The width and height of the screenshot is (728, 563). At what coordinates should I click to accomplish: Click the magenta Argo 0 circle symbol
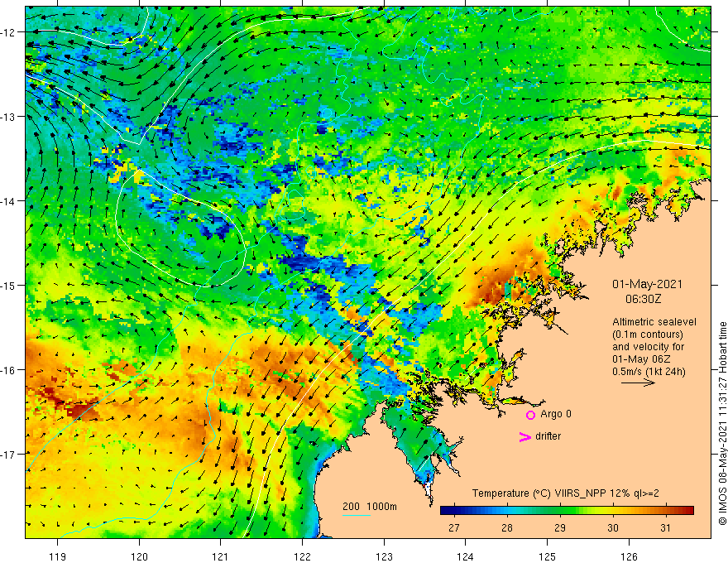tap(530, 415)
